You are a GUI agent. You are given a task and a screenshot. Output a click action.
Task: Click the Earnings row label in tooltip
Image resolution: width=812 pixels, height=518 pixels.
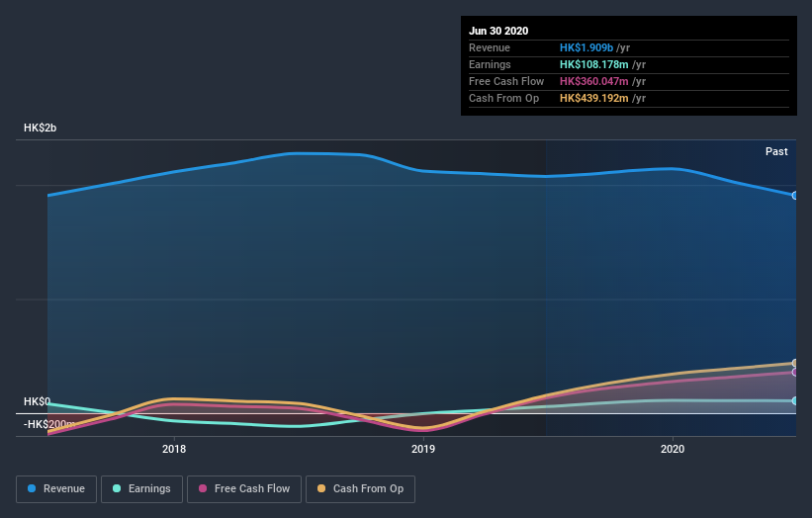click(x=490, y=64)
